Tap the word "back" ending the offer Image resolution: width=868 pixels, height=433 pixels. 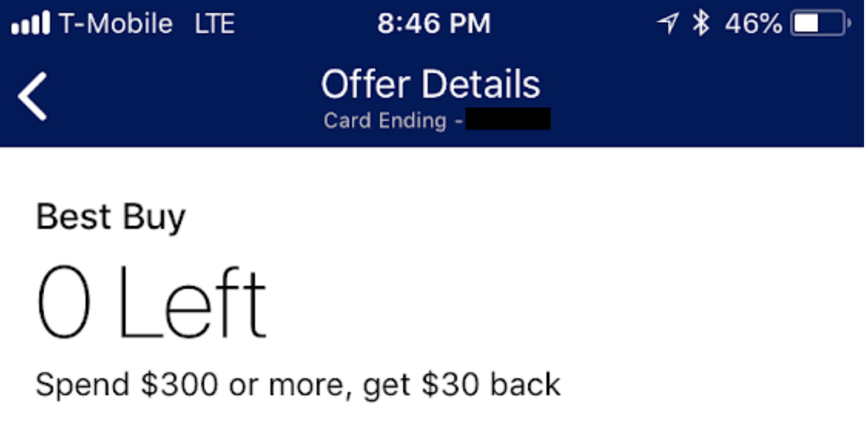tap(525, 384)
